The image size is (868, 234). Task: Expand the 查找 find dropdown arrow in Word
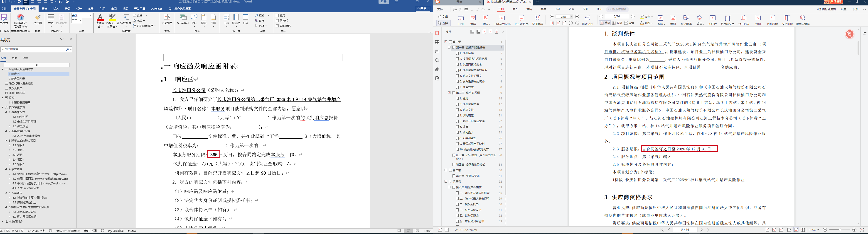pos(268,15)
